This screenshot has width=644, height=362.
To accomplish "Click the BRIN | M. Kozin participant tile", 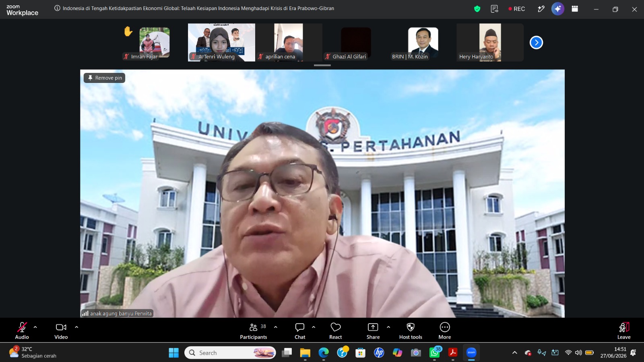I will point(423,42).
